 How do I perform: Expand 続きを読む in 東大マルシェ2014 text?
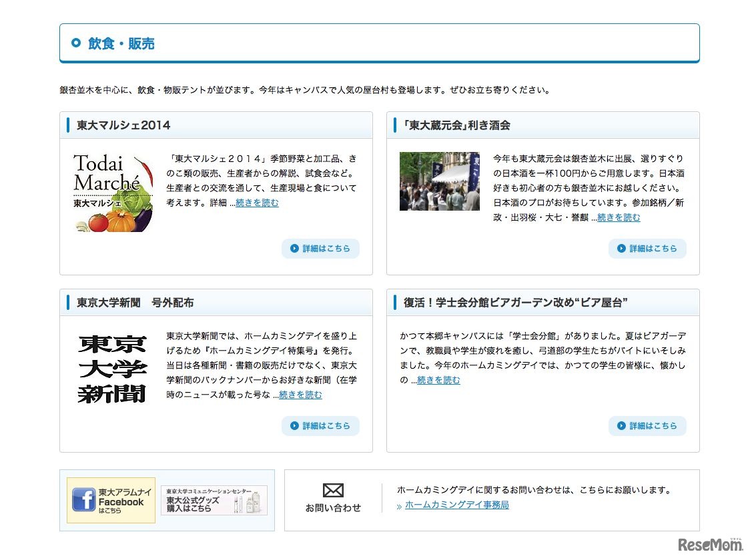click(x=257, y=203)
